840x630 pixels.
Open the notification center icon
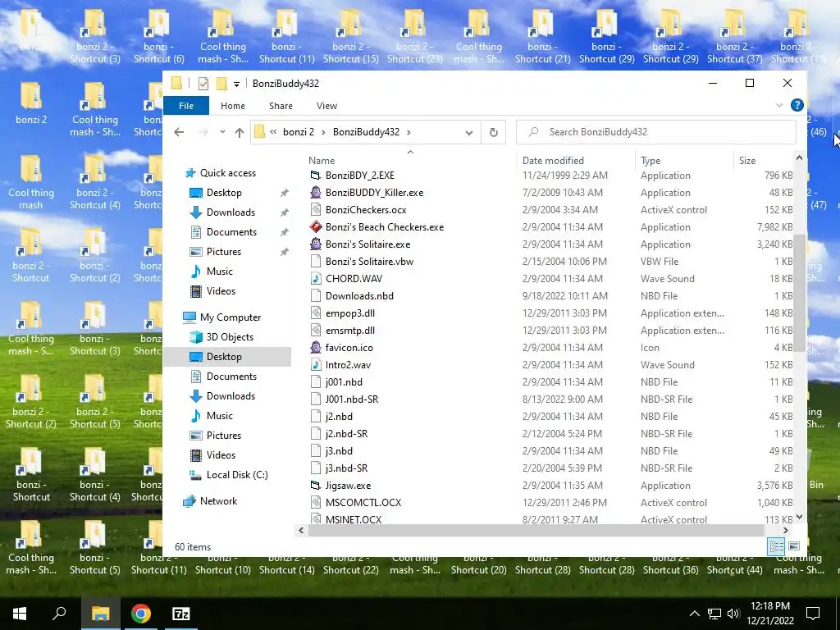pos(813,614)
